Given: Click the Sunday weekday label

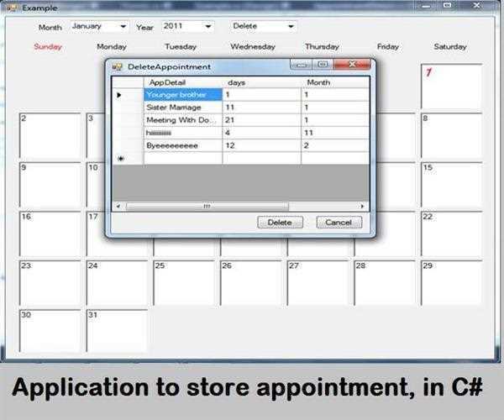Looking at the screenshot, I should tap(48, 47).
